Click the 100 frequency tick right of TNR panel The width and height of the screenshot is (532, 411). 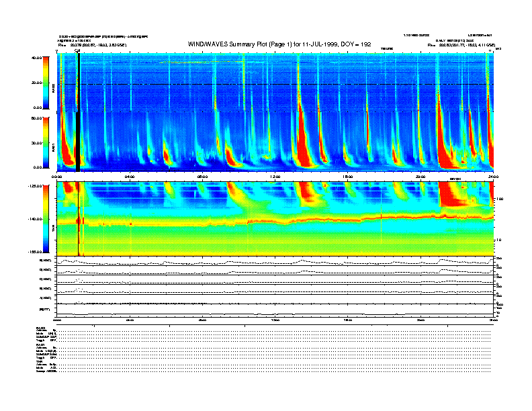pyautogui.click(x=500, y=199)
